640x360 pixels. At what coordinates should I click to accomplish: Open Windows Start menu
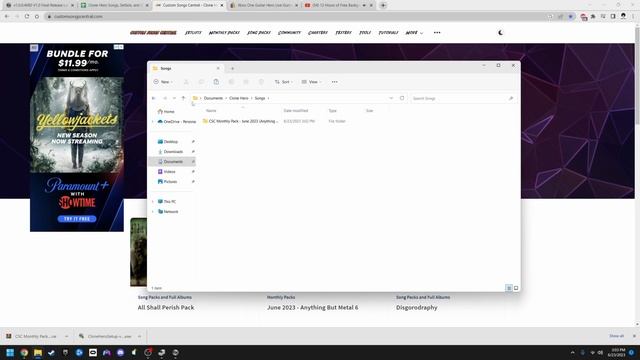(10, 353)
